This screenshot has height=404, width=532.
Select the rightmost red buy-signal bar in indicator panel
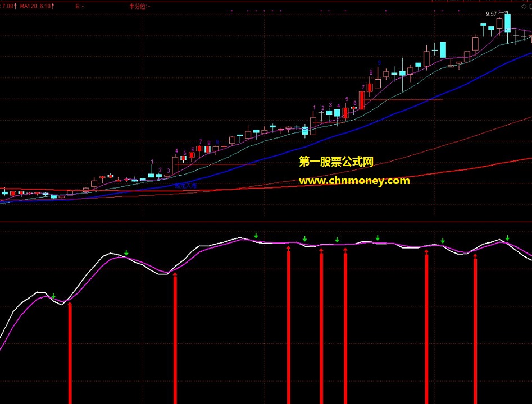pos(475,329)
